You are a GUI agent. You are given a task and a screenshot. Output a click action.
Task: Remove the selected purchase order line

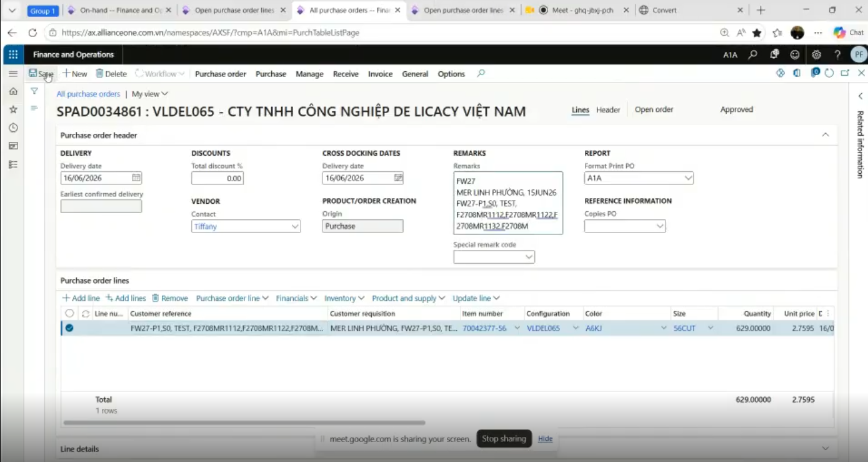pyautogui.click(x=170, y=298)
